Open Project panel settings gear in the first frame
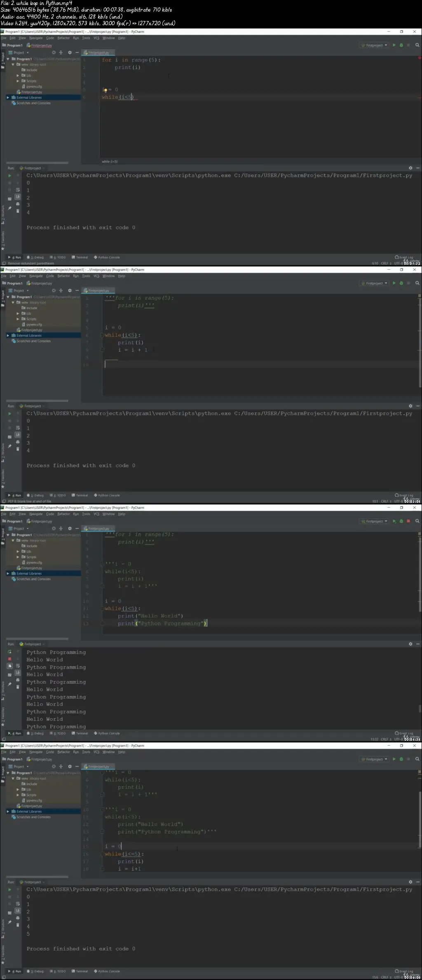This screenshot has width=422, height=980. click(70, 53)
